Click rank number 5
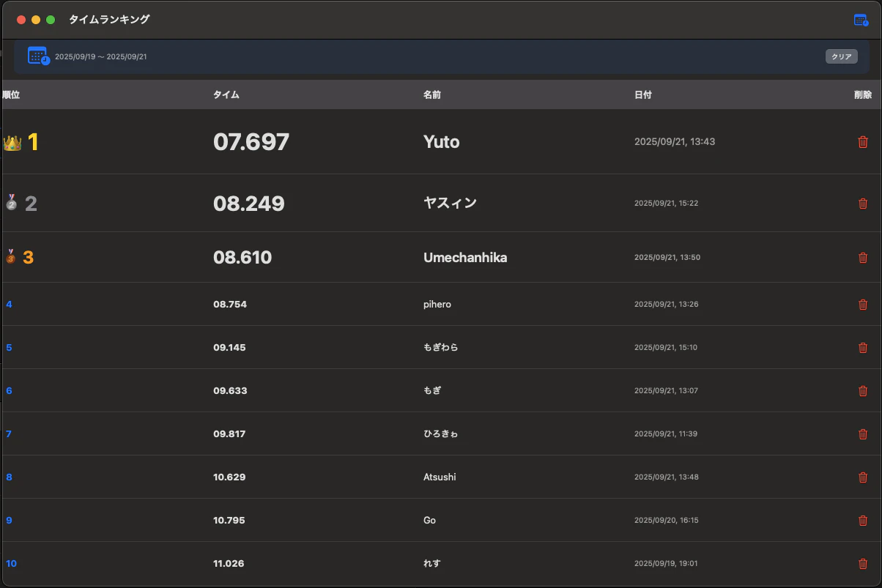 click(x=9, y=348)
